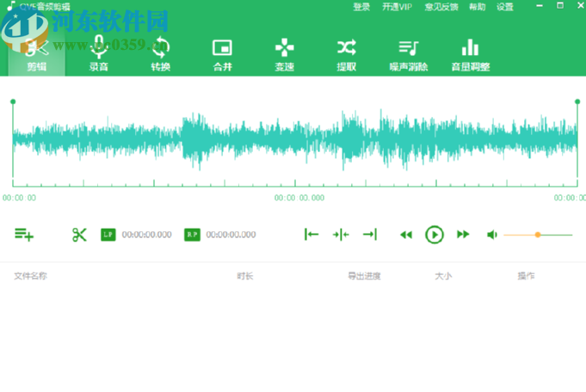Switch to the 录音 recording tab

pos(99,54)
